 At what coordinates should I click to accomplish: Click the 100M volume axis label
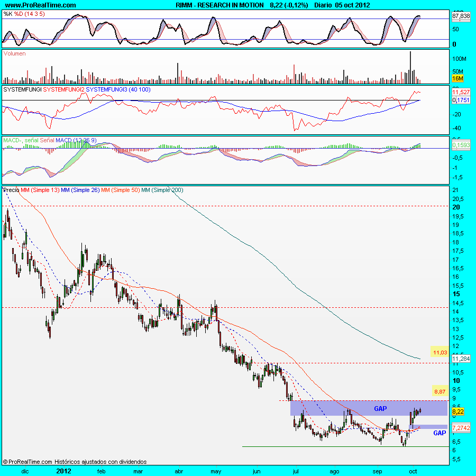[x=459, y=59]
